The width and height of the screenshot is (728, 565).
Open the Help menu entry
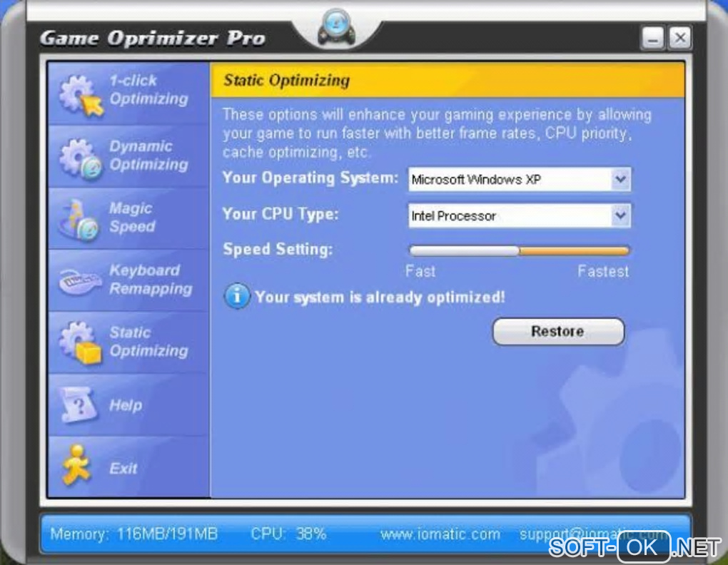click(128, 404)
